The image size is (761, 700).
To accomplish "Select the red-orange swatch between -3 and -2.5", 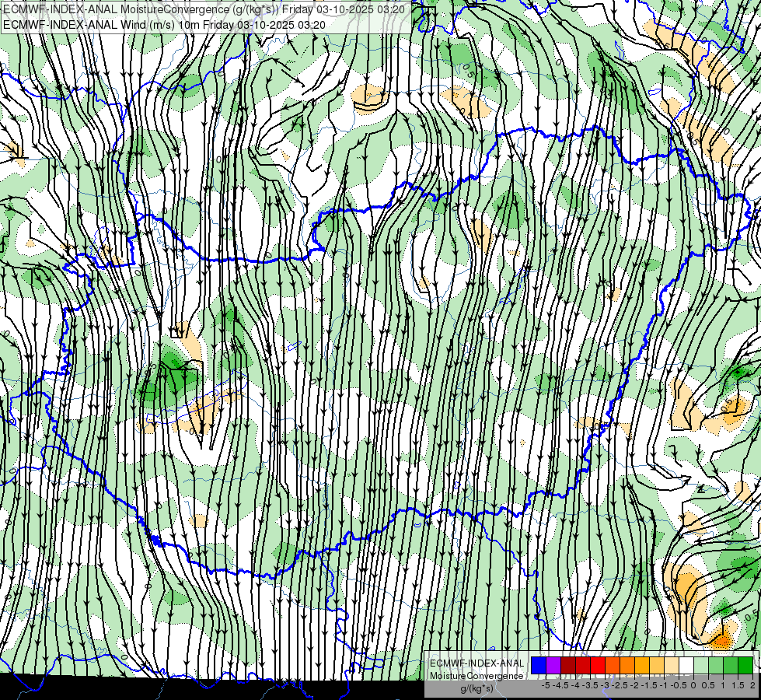I will 613,665.
